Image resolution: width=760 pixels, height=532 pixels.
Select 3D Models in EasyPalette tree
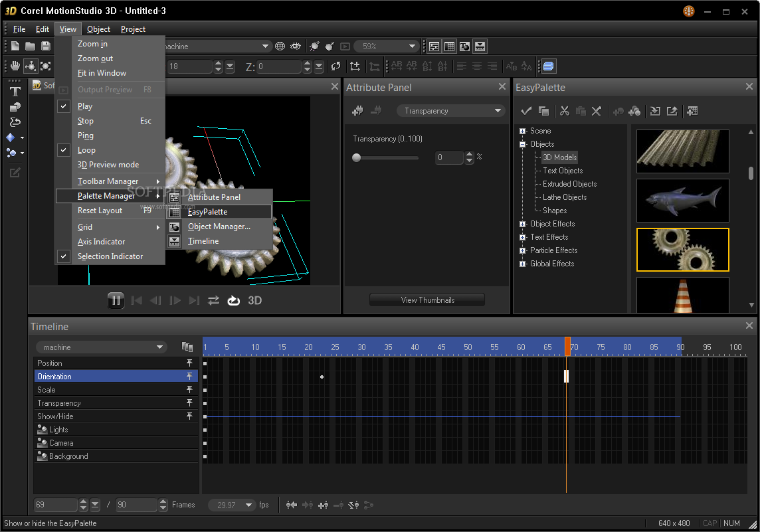coord(559,157)
